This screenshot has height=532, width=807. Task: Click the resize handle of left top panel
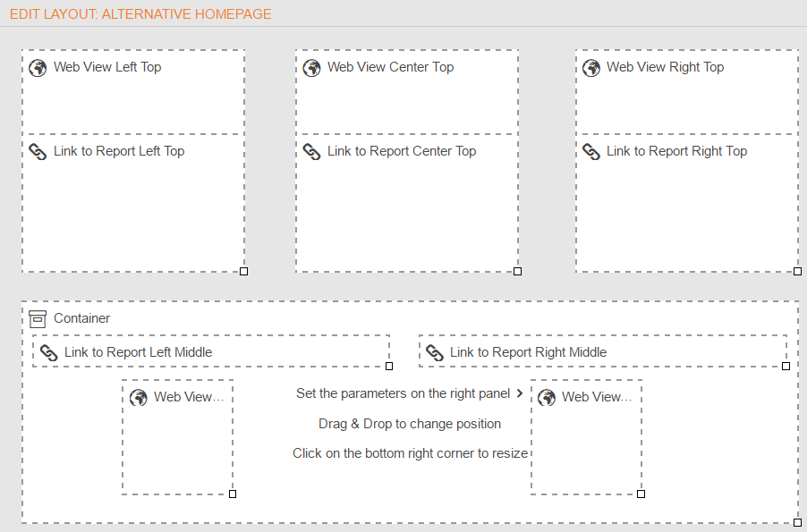tap(244, 271)
